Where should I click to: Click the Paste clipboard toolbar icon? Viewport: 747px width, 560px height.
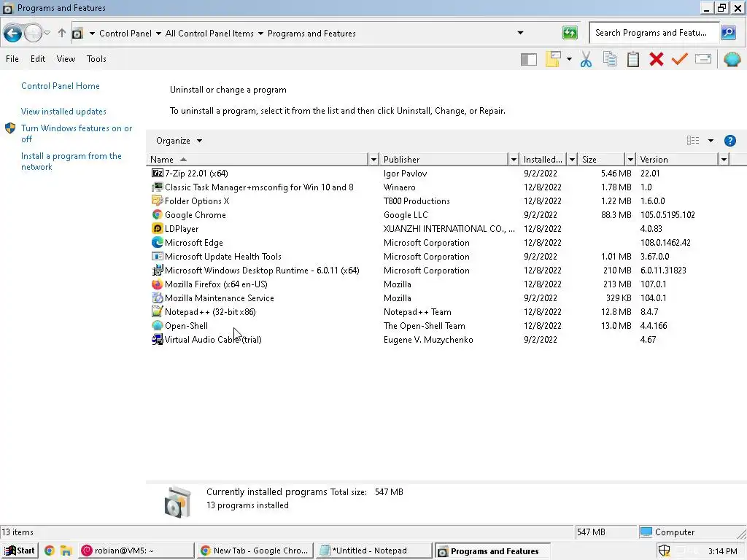point(633,59)
